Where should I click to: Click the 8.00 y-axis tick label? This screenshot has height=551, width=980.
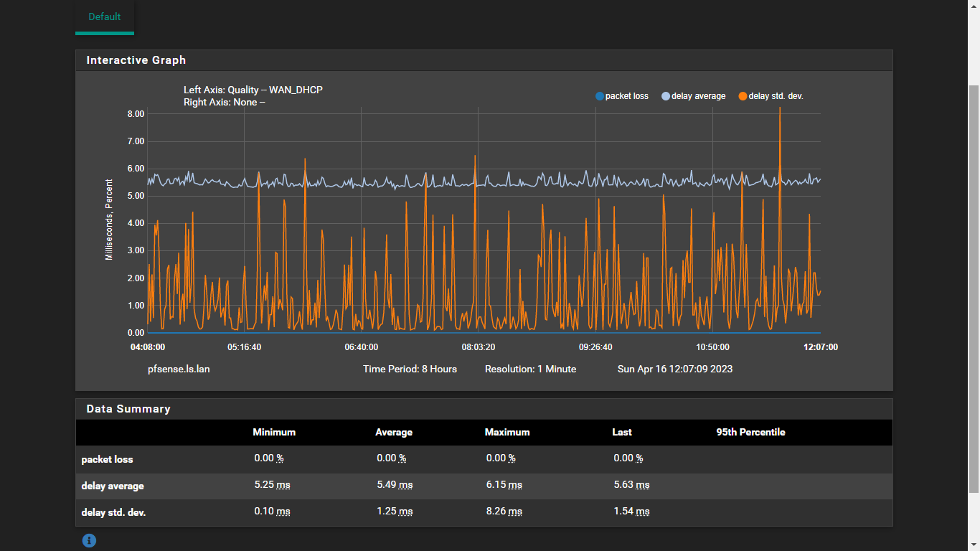[x=136, y=114]
